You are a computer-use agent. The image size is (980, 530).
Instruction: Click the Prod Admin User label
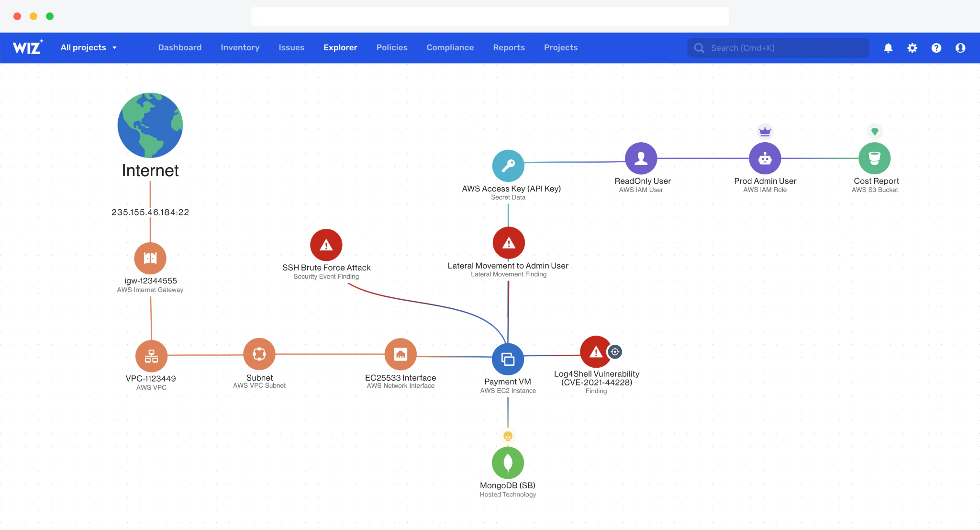pos(765,181)
